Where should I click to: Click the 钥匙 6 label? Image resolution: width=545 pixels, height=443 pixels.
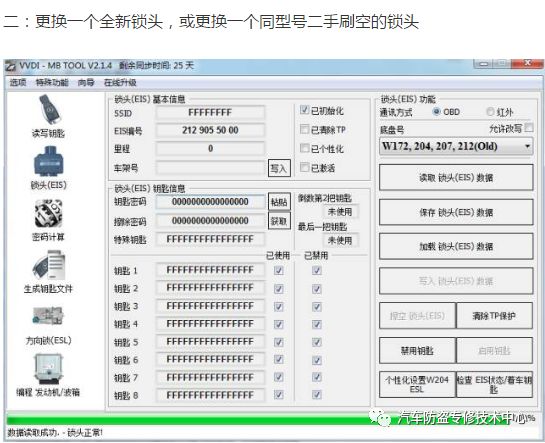pyautogui.click(x=126, y=360)
